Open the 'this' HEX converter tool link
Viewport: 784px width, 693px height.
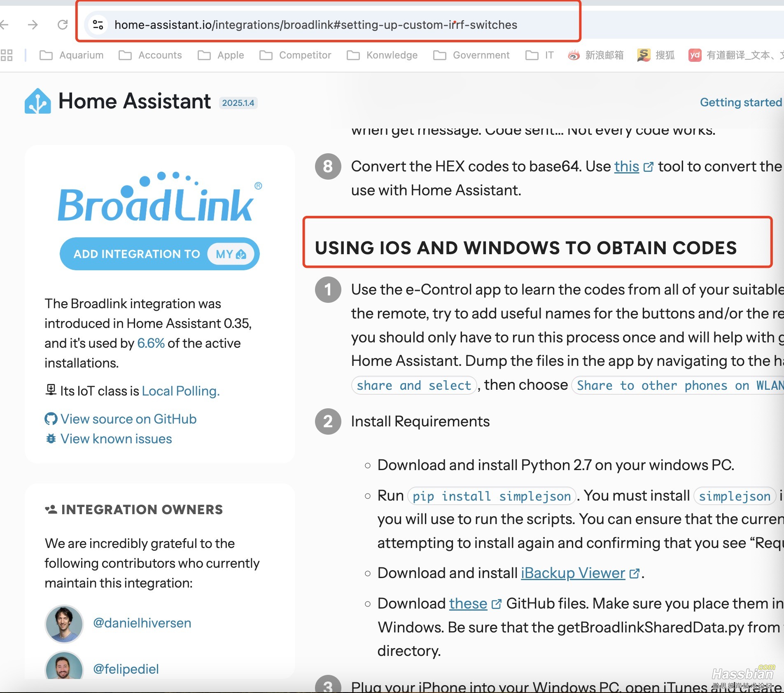click(627, 166)
